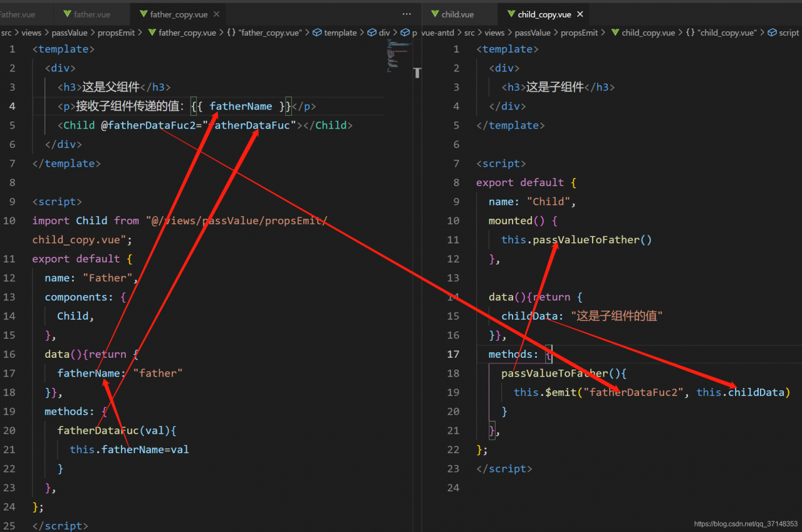Click 'this.$emit' call on line 19
Viewport: 802px width, 532px height.
click(x=544, y=392)
